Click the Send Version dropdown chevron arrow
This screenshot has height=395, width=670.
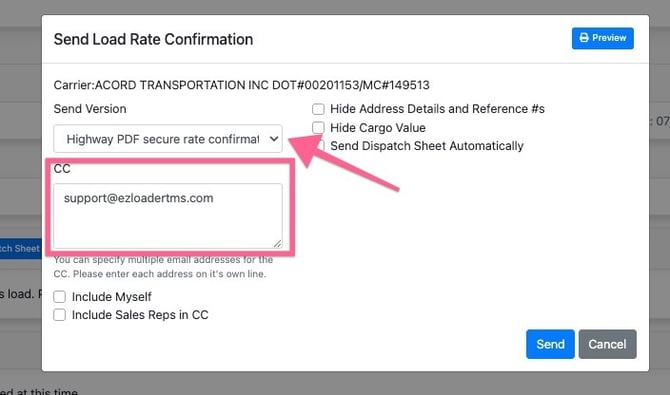coord(274,139)
